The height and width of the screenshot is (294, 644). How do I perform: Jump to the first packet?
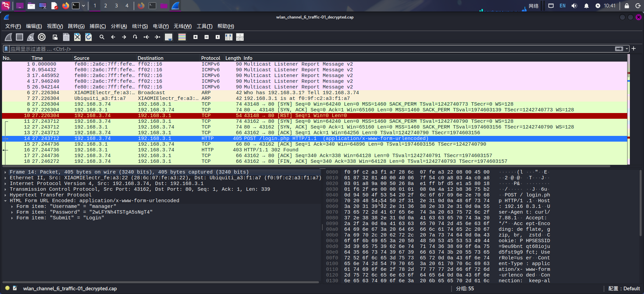click(146, 37)
